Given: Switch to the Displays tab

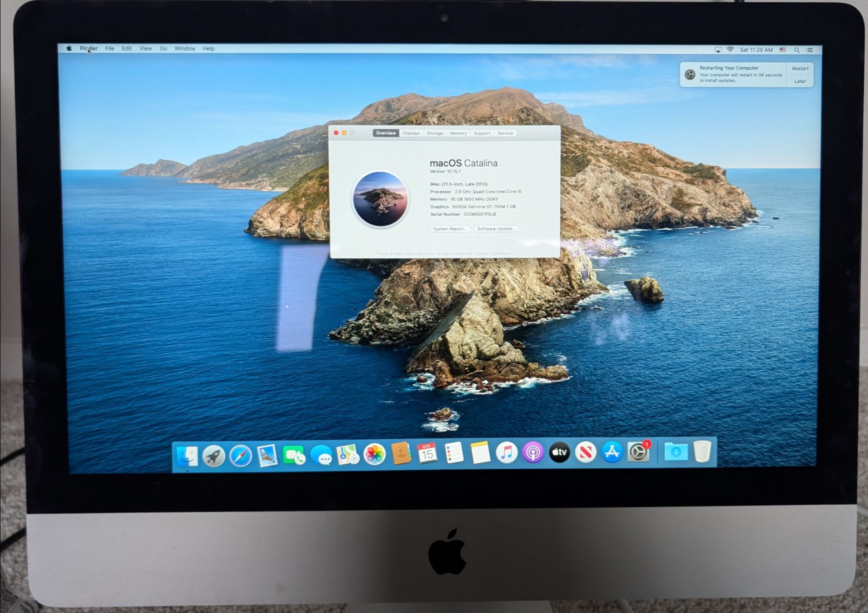Looking at the screenshot, I should [411, 133].
